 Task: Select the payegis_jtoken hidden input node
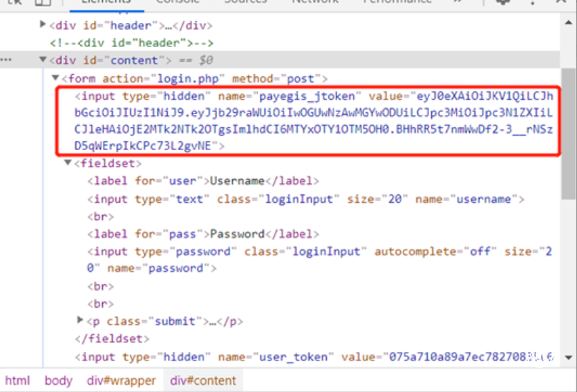coord(214,96)
